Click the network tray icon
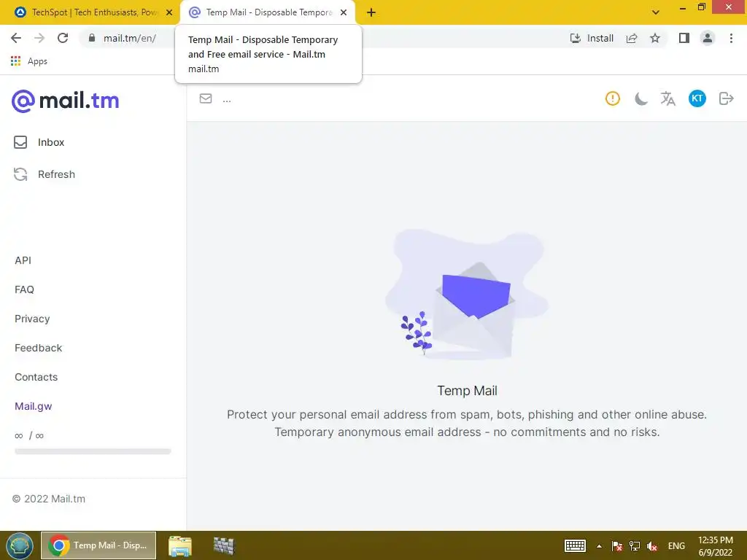 635,546
